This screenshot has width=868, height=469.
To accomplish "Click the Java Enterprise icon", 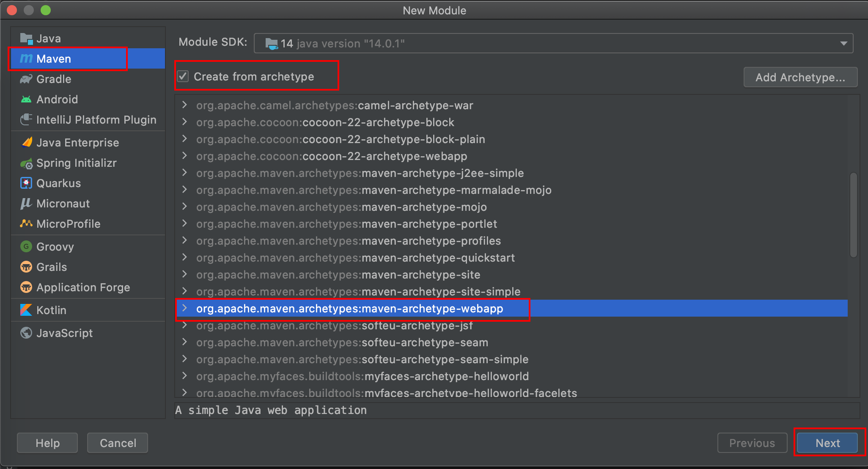I will [x=26, y=143].
